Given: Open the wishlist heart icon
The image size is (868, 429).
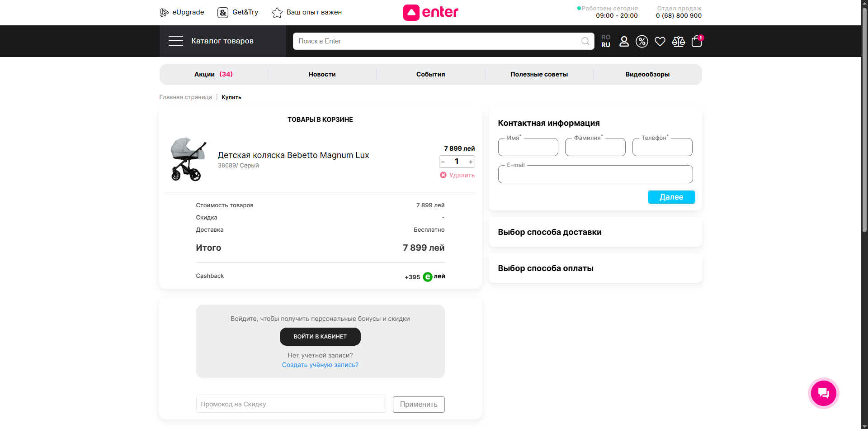Looking at the screenshot, I should click(660, 42).
